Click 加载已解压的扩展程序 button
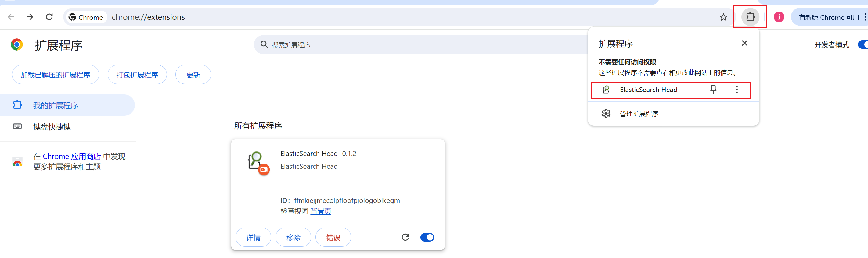This screenshot has height=258, width=868. tap(55, 75)
